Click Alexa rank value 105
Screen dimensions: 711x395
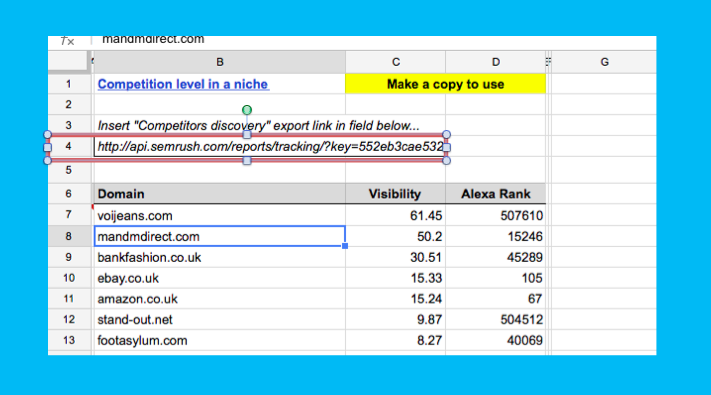[532, 278]
